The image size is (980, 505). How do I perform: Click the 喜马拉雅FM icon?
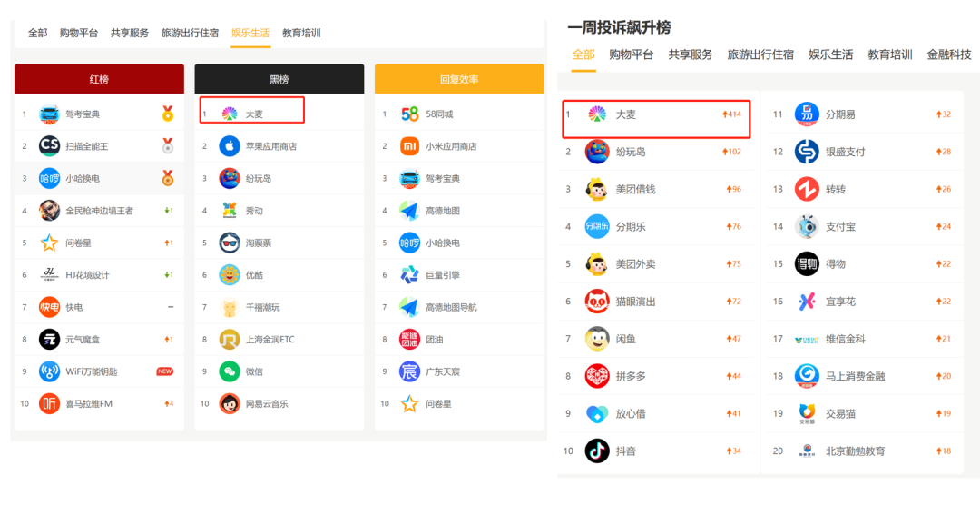(49, 403)
